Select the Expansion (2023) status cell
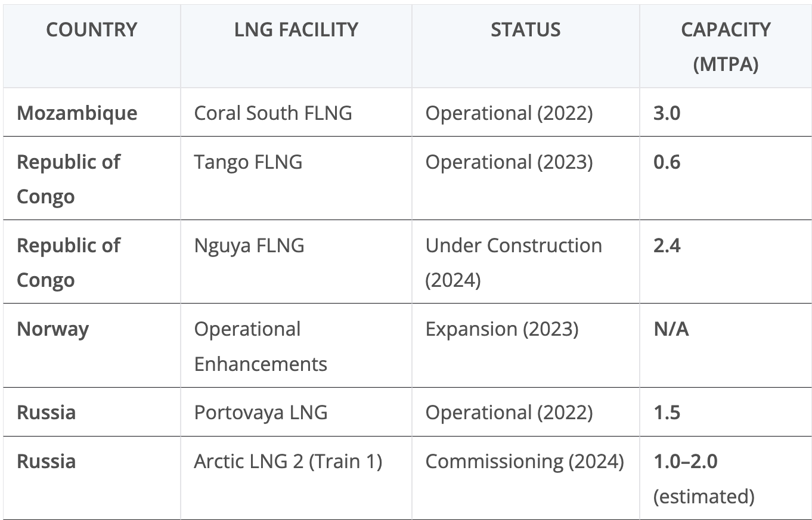Image resolution: width=812 pixels, height=520 pixels. [526, 346]
